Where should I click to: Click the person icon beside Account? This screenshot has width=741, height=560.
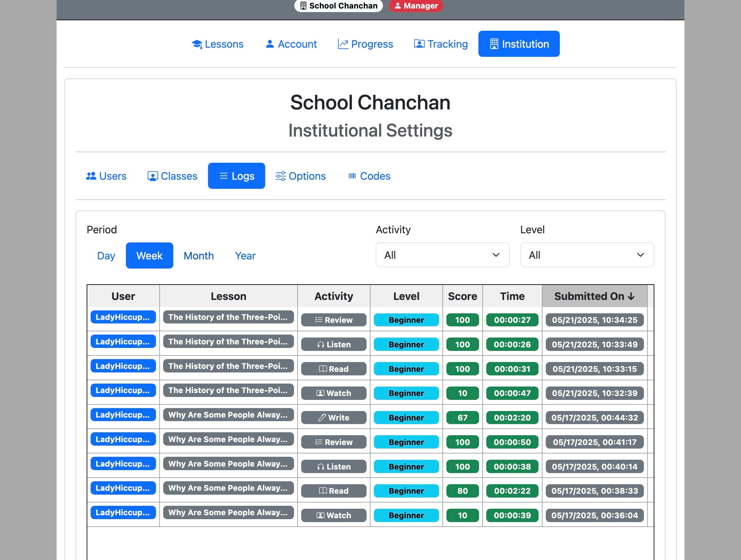point(270,44)
